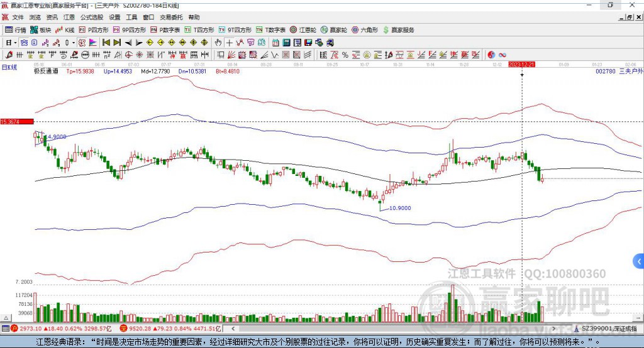Open the P四方形 tool

pos(94,30)
